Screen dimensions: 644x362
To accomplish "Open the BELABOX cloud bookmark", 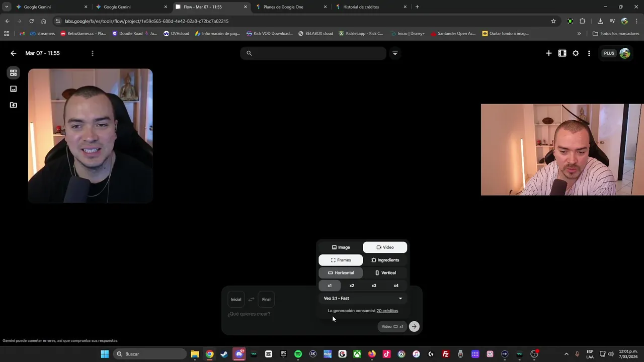I will pos(315,34).
